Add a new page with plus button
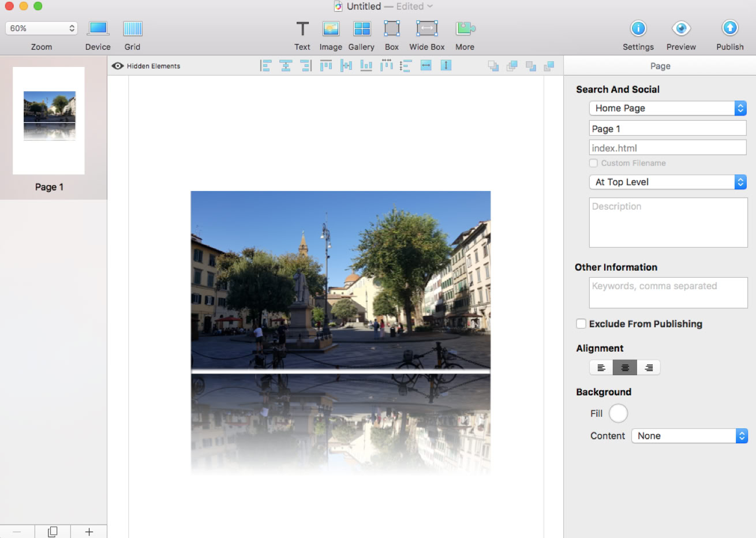Screen dimensions: 756x538 click(x=89, y=532)
